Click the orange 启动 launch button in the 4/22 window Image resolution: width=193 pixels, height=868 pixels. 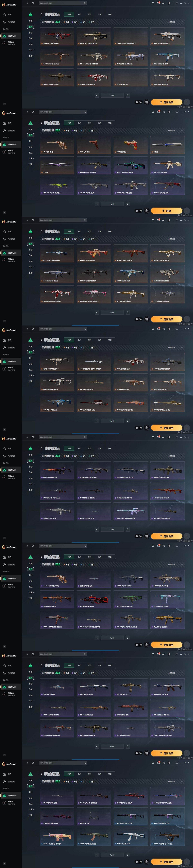167,211
